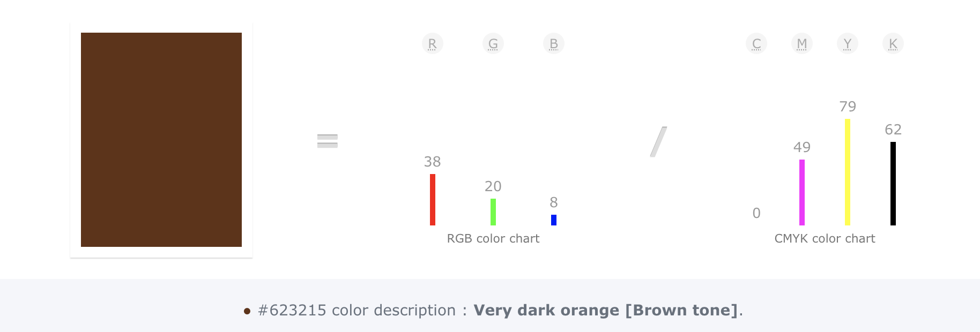Viewport: 980px width, 332px height.
Task: Click the blue bar labeled 8
Action: pos(554,220)
